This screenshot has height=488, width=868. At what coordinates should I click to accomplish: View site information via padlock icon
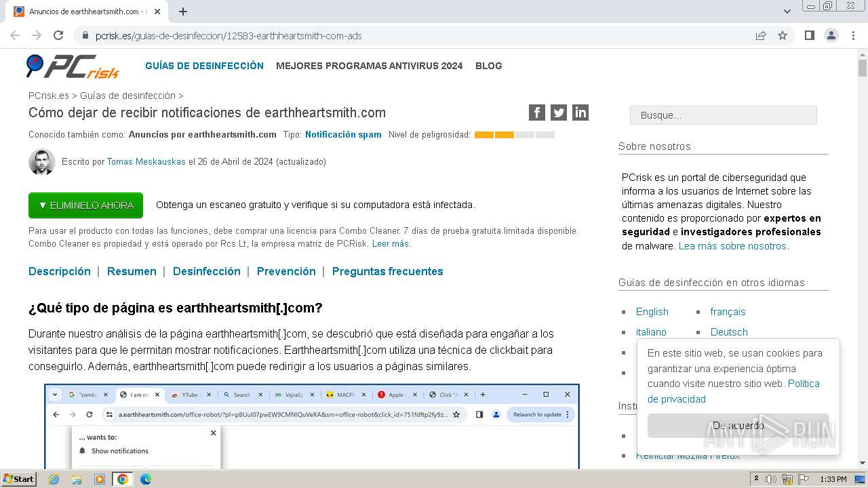coord(85,36)
